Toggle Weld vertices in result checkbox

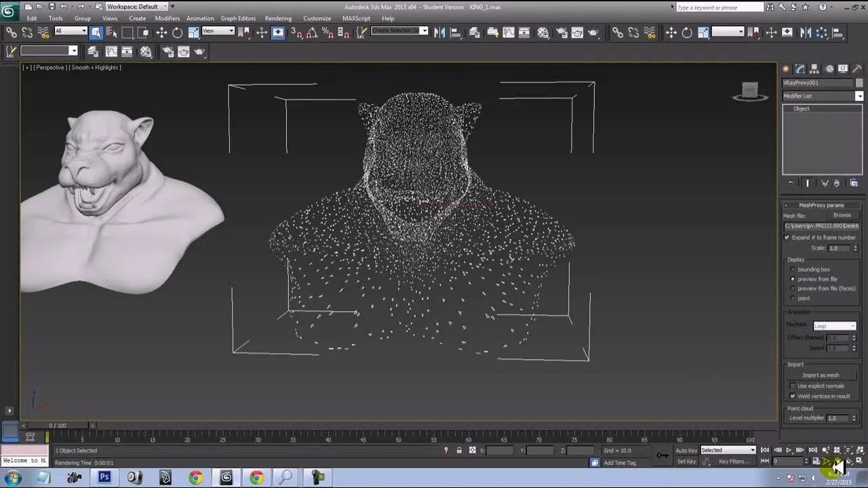tap(792, 396)
